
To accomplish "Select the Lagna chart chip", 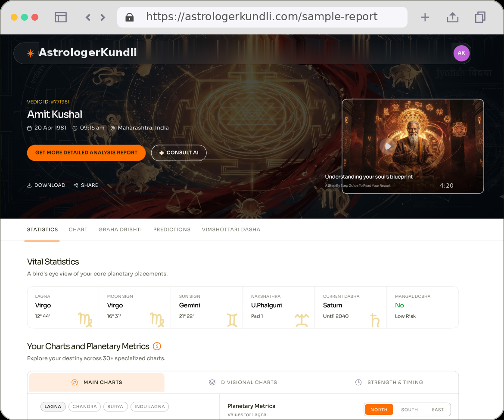I will click(x=53, y=407).
